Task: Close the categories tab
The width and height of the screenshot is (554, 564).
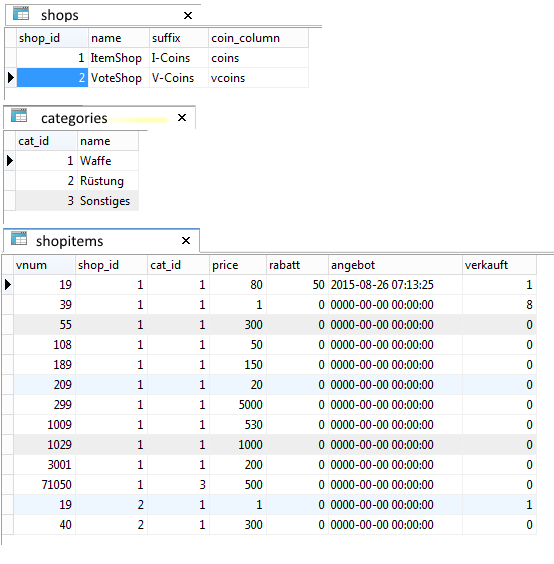Action: (x=182, y=118)
